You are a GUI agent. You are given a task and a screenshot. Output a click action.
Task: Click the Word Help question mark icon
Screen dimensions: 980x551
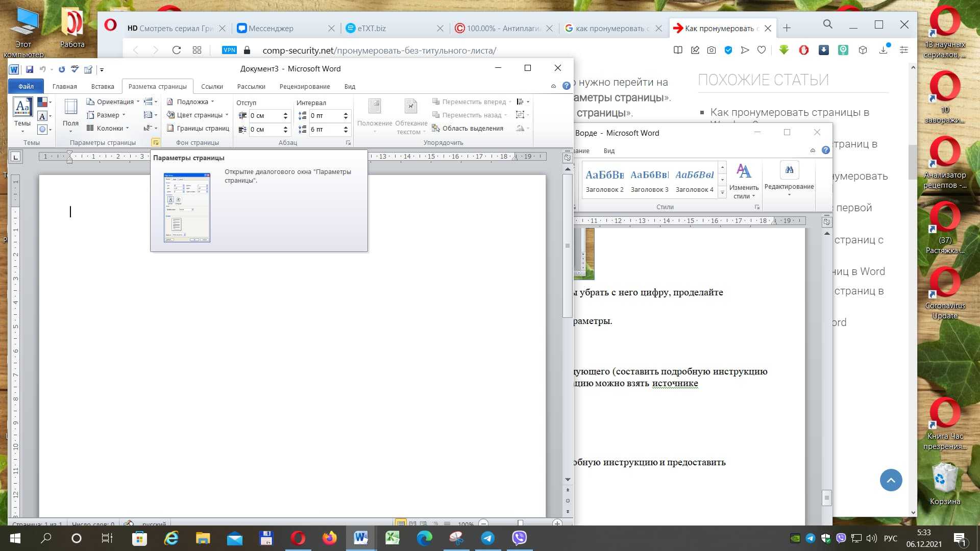pos(567,86)
